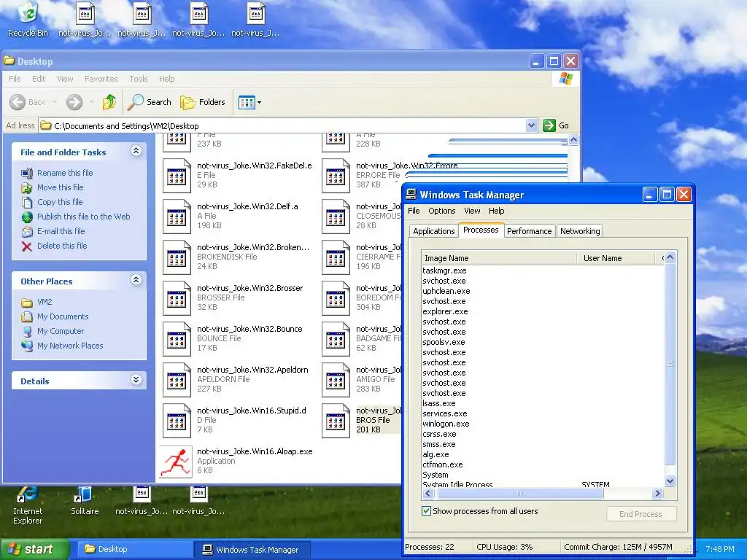Open Options menu in Task Manager

coord(441,211)
